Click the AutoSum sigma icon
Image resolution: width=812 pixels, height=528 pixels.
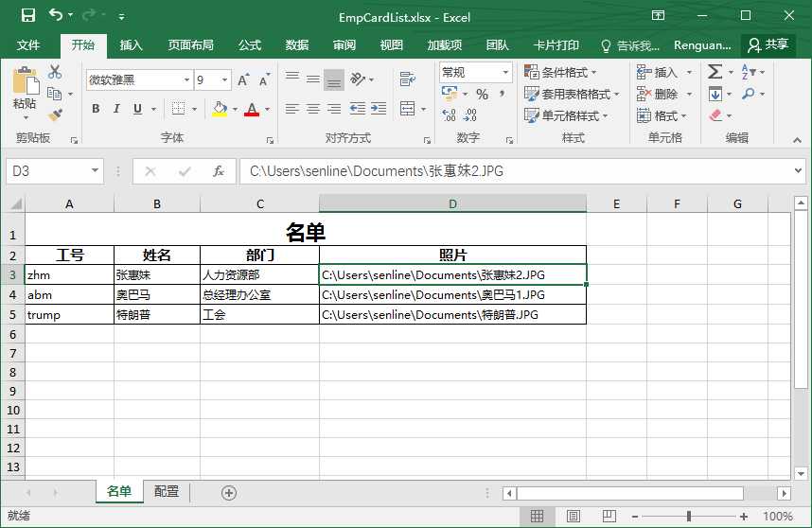pos(715,71)
